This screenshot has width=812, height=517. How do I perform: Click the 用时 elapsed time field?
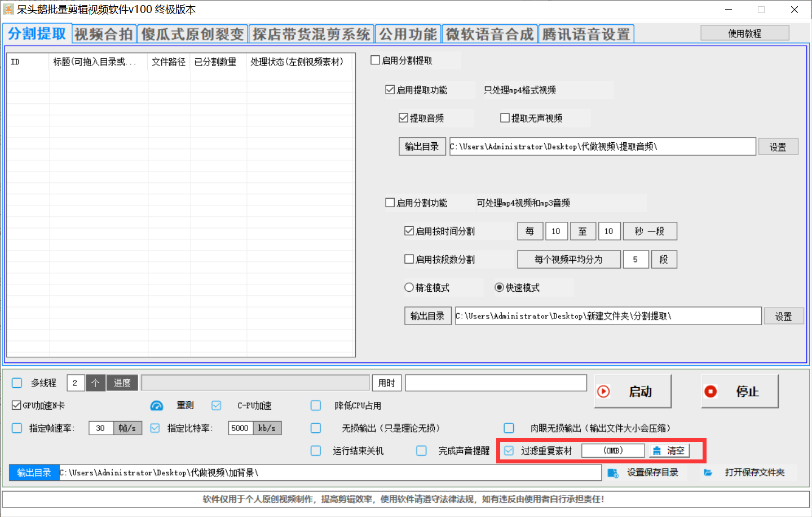click(496, 383)
